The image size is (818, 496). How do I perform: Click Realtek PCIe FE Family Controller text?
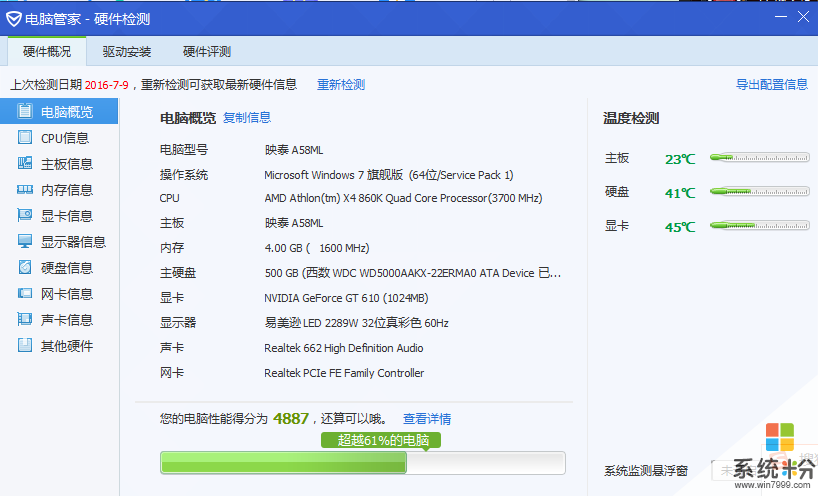[344, 373]
